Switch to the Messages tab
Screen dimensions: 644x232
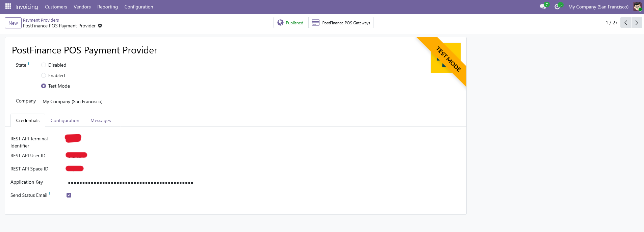(101, 120)
